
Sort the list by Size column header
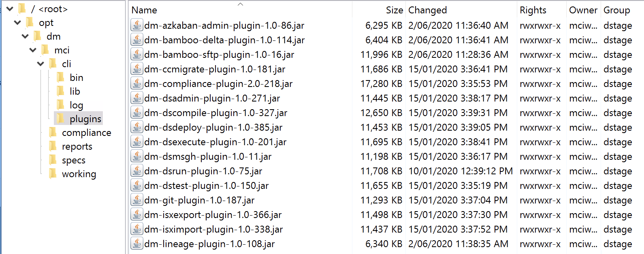click(394, 10)
